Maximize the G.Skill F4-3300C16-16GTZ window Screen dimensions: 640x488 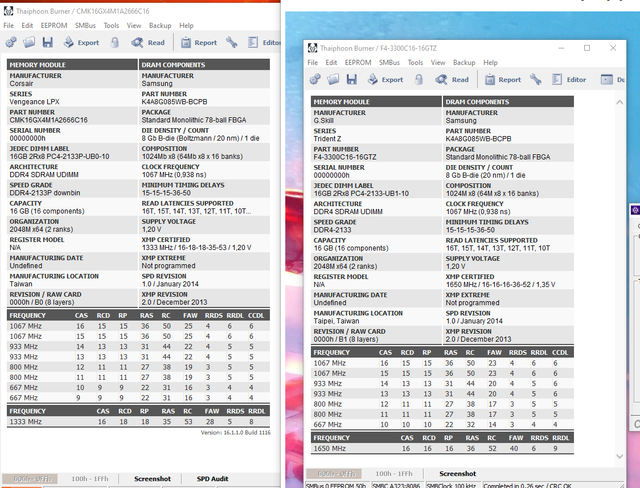pos(587,48)
